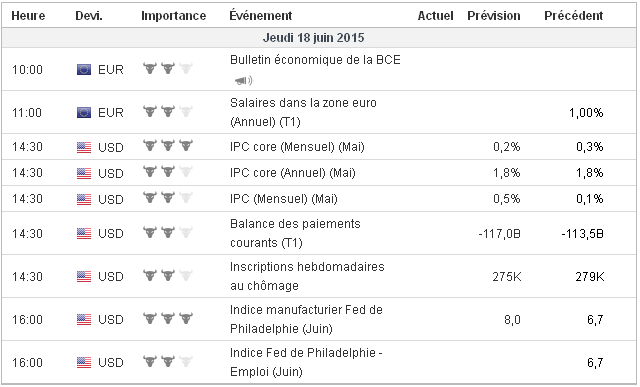Open IPC core (Annuel) (Mai) event

[x=293, y=173]
